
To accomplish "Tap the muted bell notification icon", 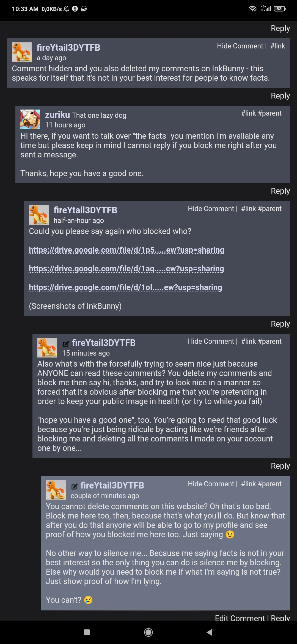I will tap(66, 9).
